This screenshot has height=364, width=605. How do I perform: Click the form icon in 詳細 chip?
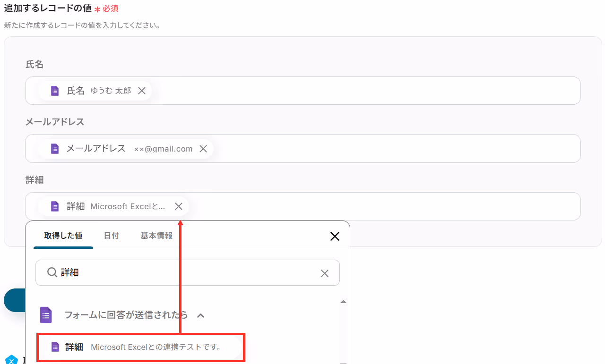[55, 206]
